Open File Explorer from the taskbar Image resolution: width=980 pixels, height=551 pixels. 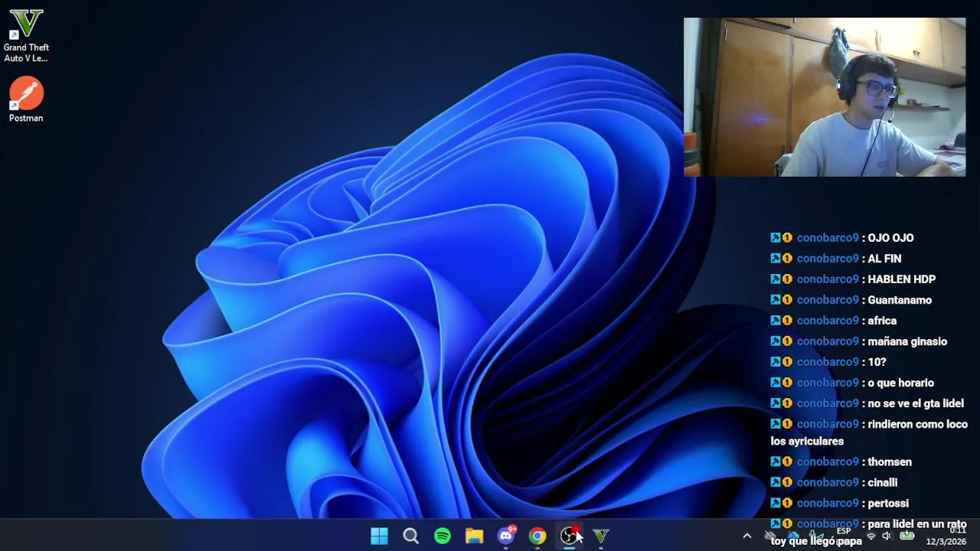474,536
